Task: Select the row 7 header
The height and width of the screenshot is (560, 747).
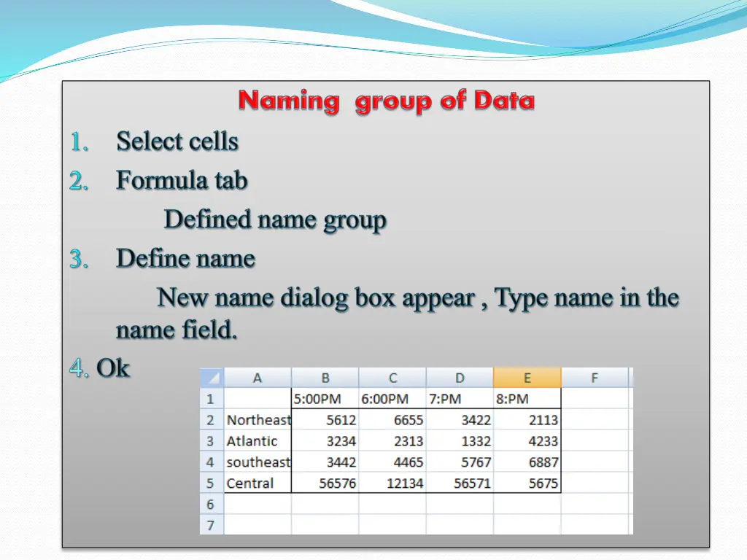Action: [211, 525]
